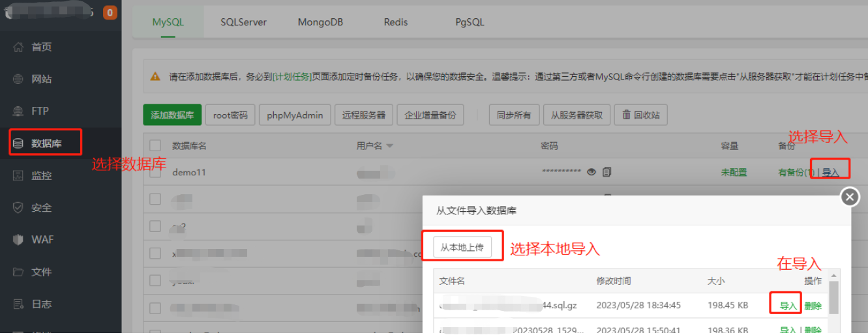Click 有备份(1) in the demo11 row

[797, 173]
